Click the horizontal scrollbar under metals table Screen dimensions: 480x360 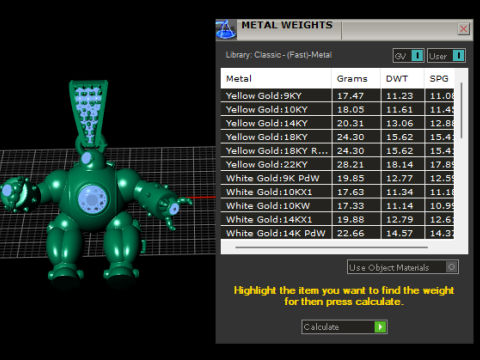[x=331, y=247]
